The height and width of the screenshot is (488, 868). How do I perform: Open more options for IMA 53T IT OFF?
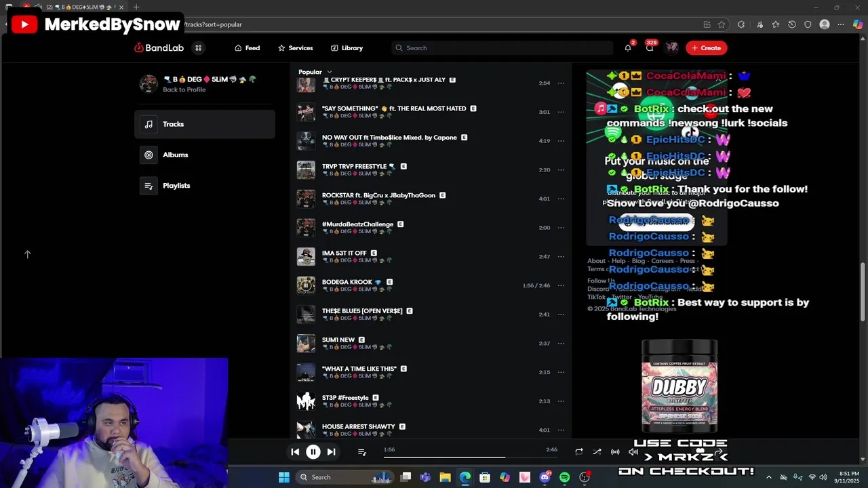coord(561,257)
